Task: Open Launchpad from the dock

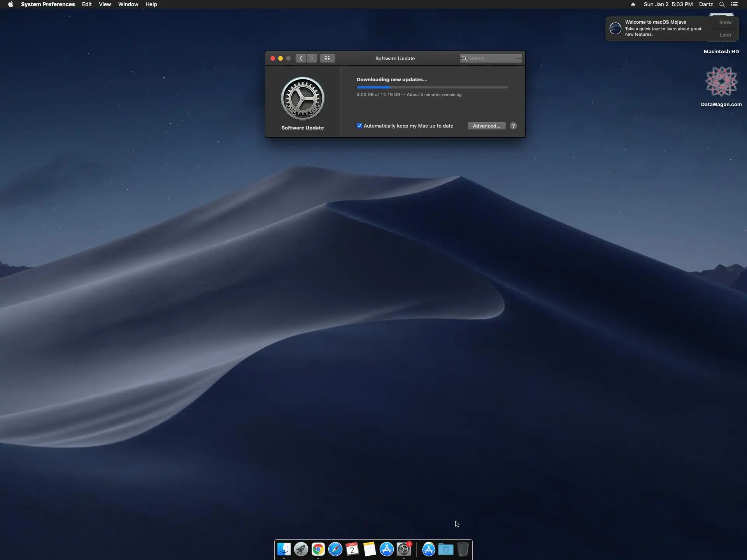Action: coord(301,549)
